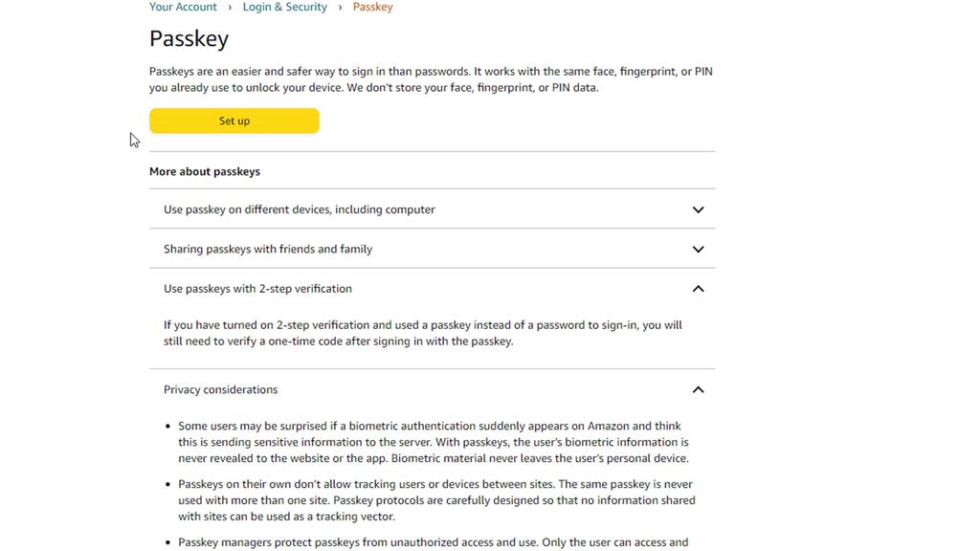Click the up chevron on 2-step verification row

click(x=698, y=288)
